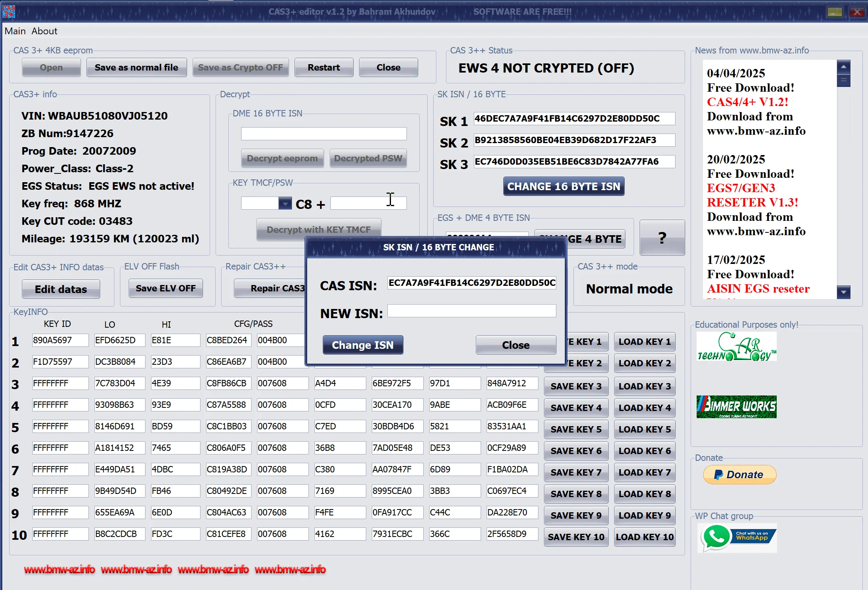The width and height of the screenshot is (868, 590).
Task: Click the PSW input field after C8 +
Action: pyautogui.click(x=368, y=203)
